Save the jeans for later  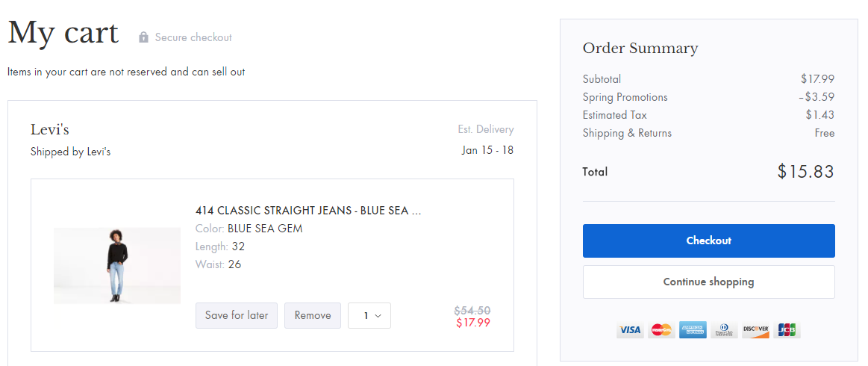pyautogui.click(x=237, y=316)
